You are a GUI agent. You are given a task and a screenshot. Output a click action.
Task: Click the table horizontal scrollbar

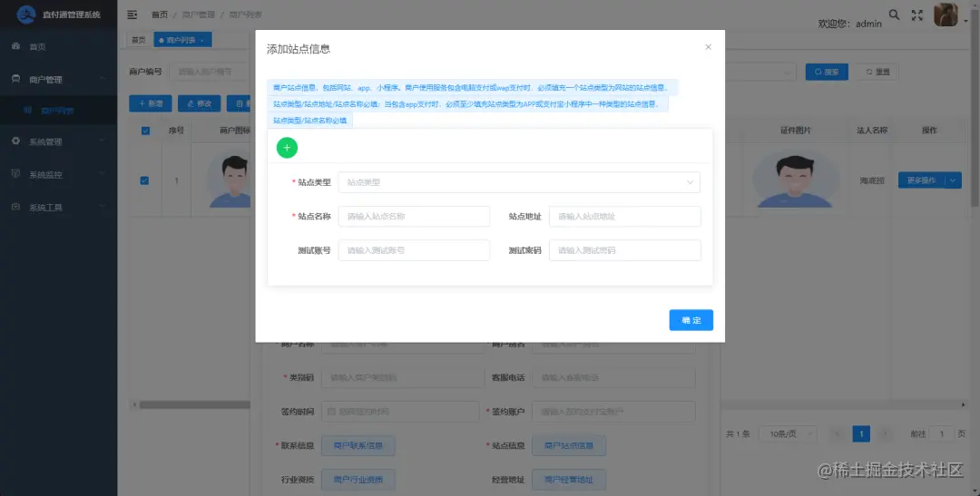195,404
